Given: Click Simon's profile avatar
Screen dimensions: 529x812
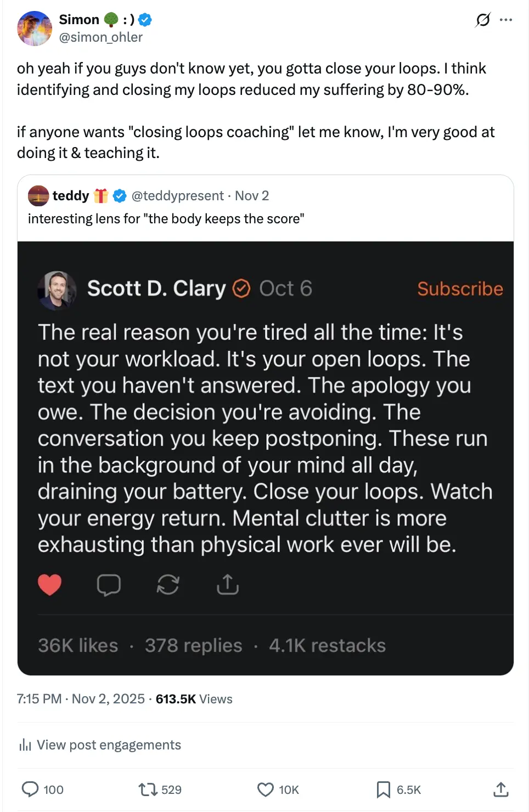Looking at the screenshot, I should pyautogui.click(x=34, y=28).
